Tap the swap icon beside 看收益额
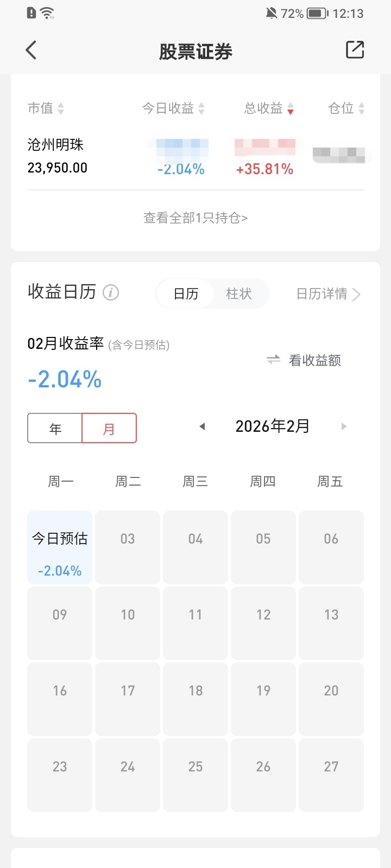This screenshot has width=391, height=868. click(x=273, y=360)
